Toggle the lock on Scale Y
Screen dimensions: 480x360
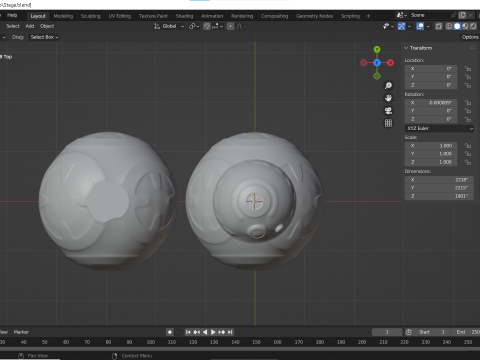click(468, 154)
